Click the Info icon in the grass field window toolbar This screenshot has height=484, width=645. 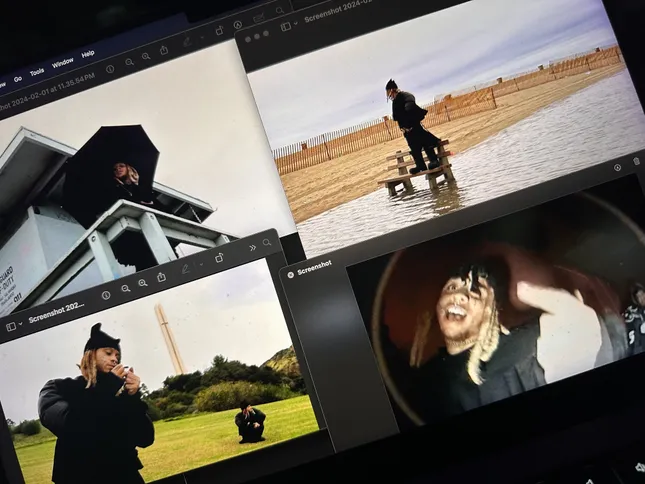coord(106,295)
